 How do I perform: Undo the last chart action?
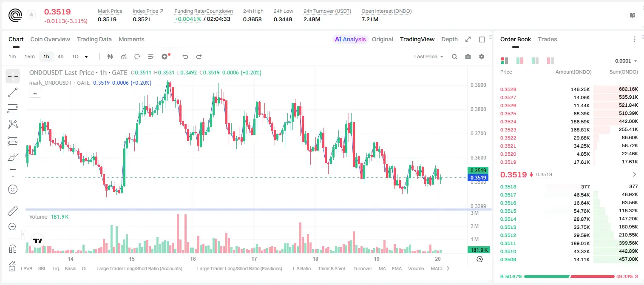pyautogui.click(x=185, y=57)
